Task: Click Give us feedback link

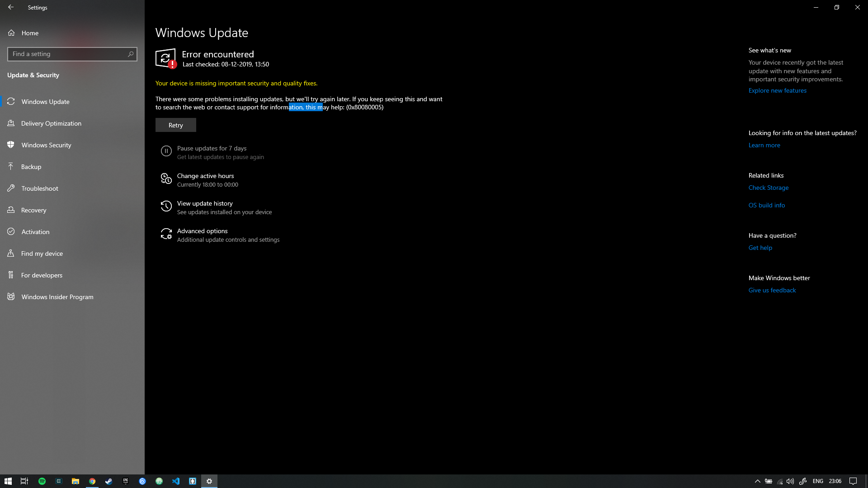Action: (x=772, y=290)
